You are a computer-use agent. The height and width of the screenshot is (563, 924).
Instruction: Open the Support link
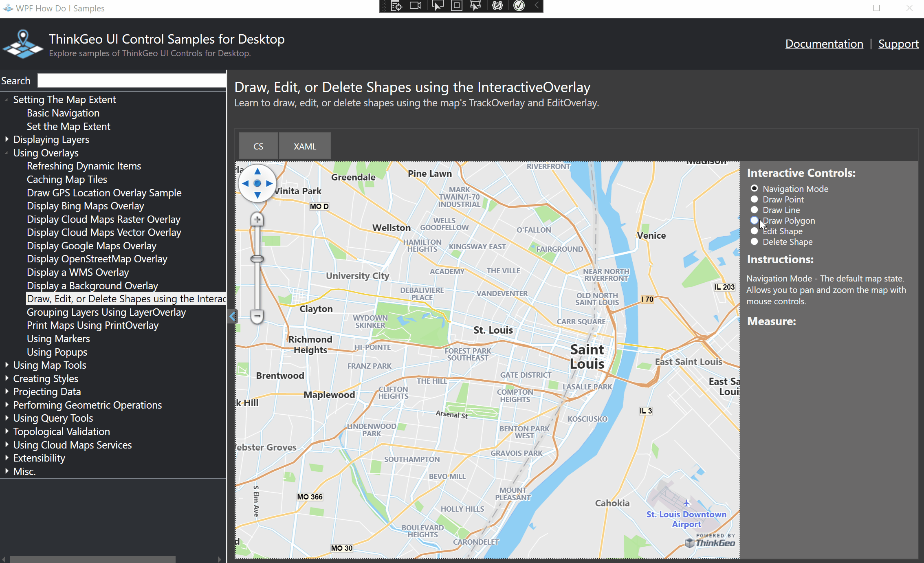point(898,44)
